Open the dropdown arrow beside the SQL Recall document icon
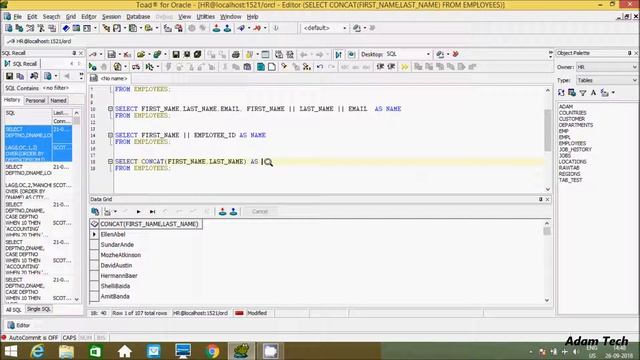This screenshot has height=360, width=640. click(56, 76)
